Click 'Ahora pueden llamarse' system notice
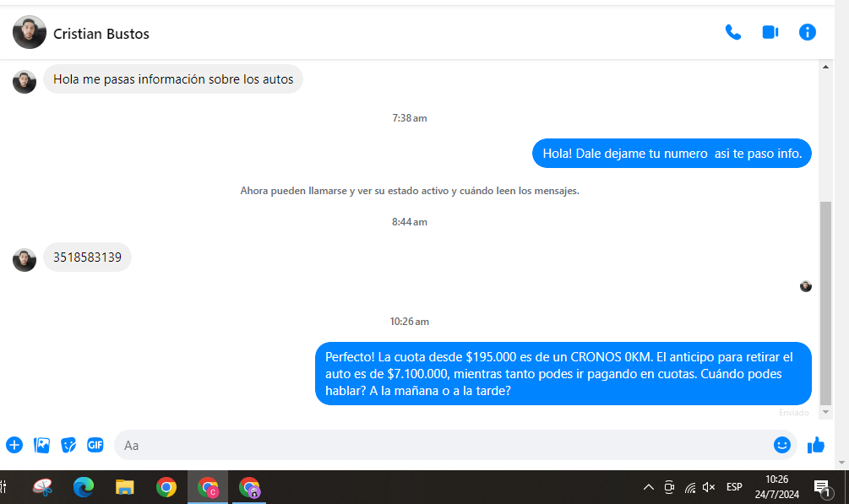The height and width of the screenshot is (504, 849). point(410,191)
